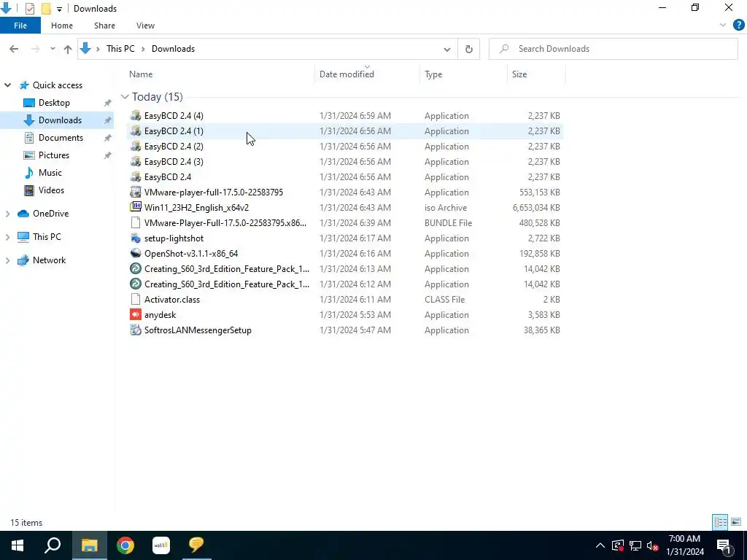Sort by Type column header

(x=463, y=74)
